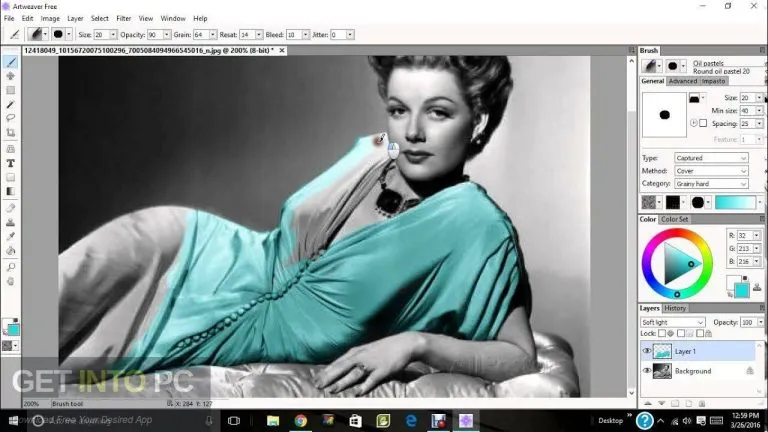Select the Paint Bucket fill tool

coord(10,251)
